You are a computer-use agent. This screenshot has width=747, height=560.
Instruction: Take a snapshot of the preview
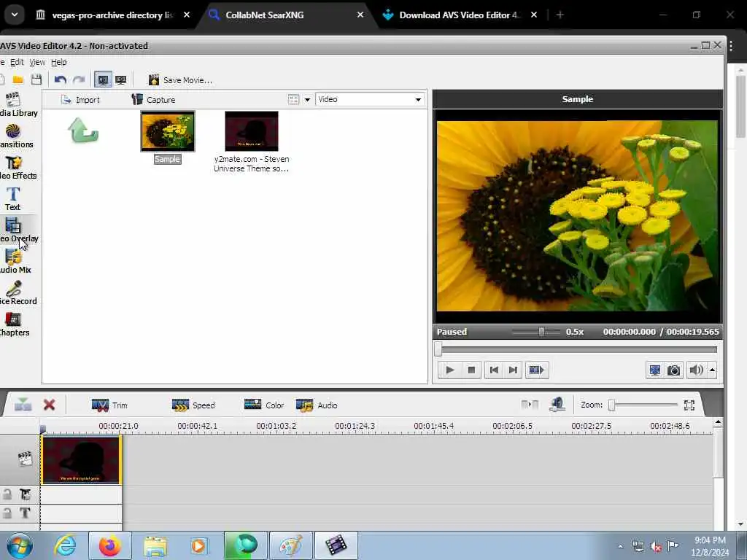(x=673, y=370)
